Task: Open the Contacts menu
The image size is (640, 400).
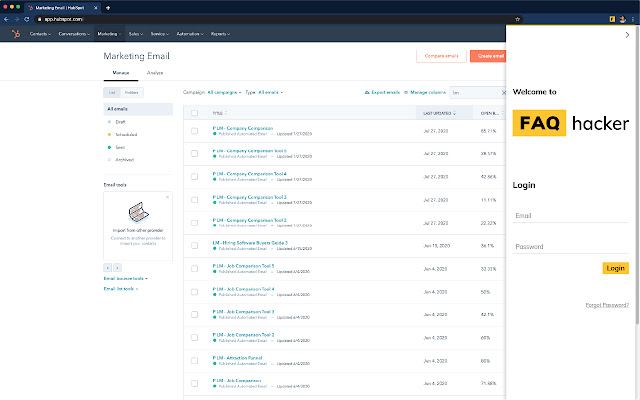Action: pyautogui.click(x=40, y=34)
